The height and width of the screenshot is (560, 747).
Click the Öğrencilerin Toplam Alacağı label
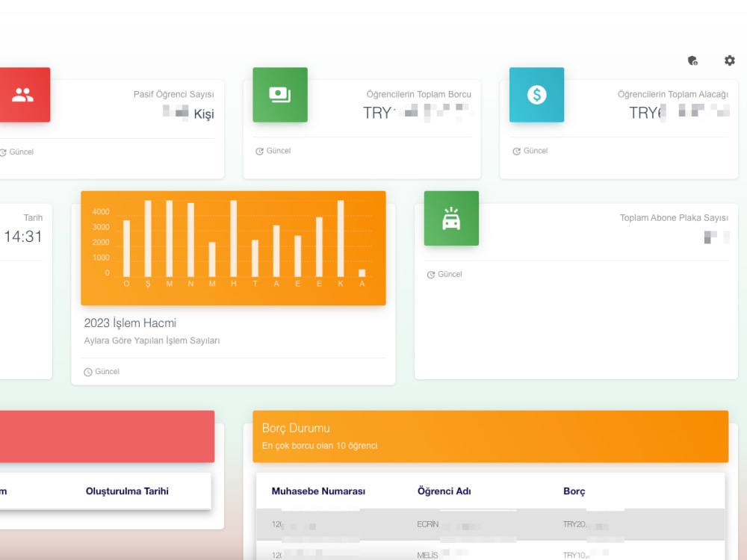click(673, 94)
